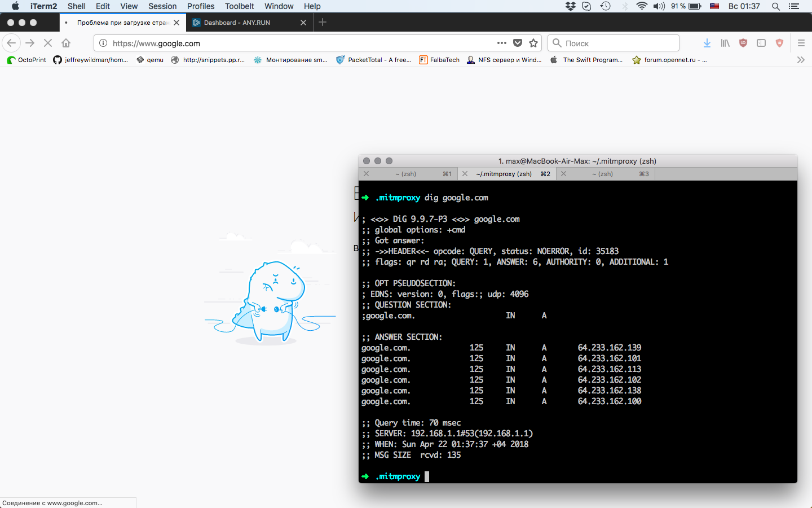Open the volume menu bar icon
This screenshot has height=508, width=812.
[x=659, y=6]
